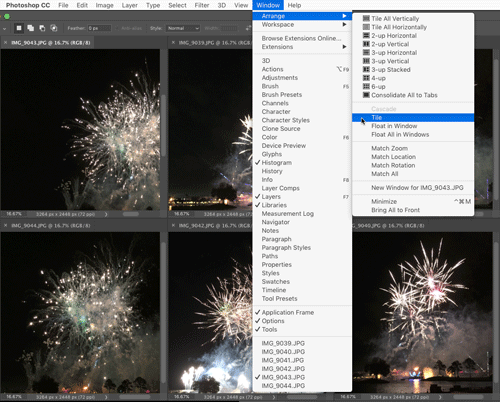Click the 6-up layout icon

[366, 86]
